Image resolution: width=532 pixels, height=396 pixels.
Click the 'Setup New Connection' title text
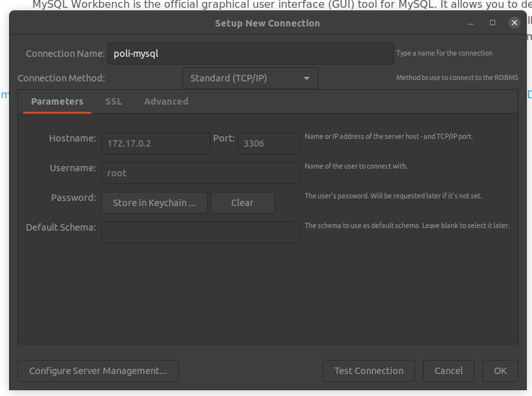(267, 23)
